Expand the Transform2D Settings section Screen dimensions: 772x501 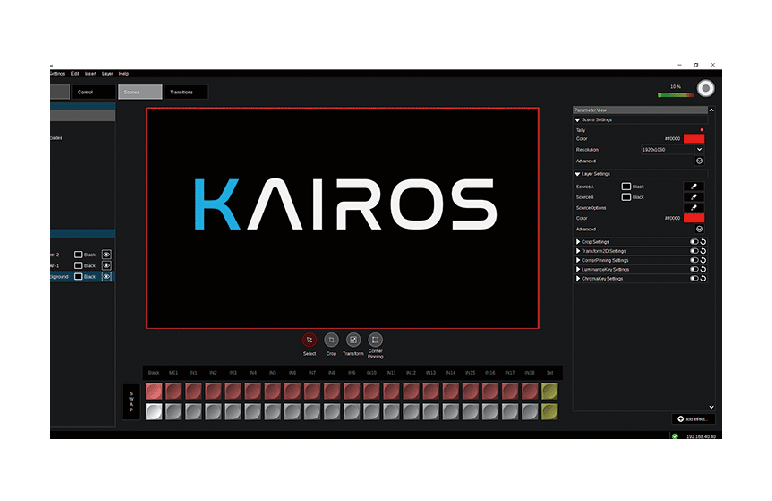click(x=578, y=251)
